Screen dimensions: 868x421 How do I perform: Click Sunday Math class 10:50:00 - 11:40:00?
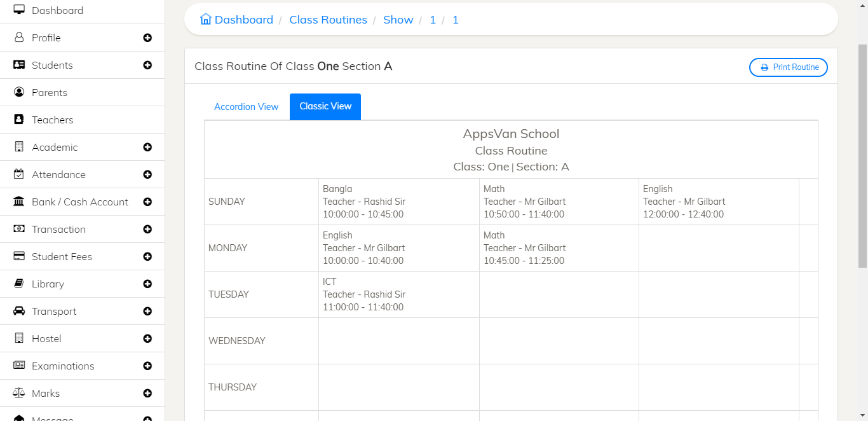(x=559, y=202)
